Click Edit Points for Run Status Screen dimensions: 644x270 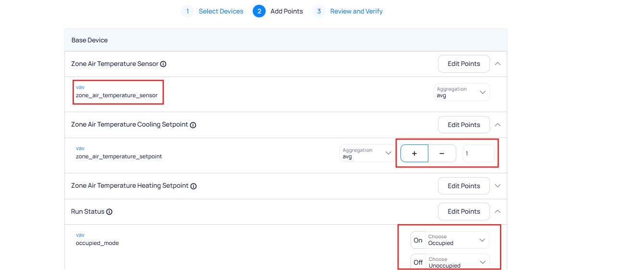(x=464, y=211)
